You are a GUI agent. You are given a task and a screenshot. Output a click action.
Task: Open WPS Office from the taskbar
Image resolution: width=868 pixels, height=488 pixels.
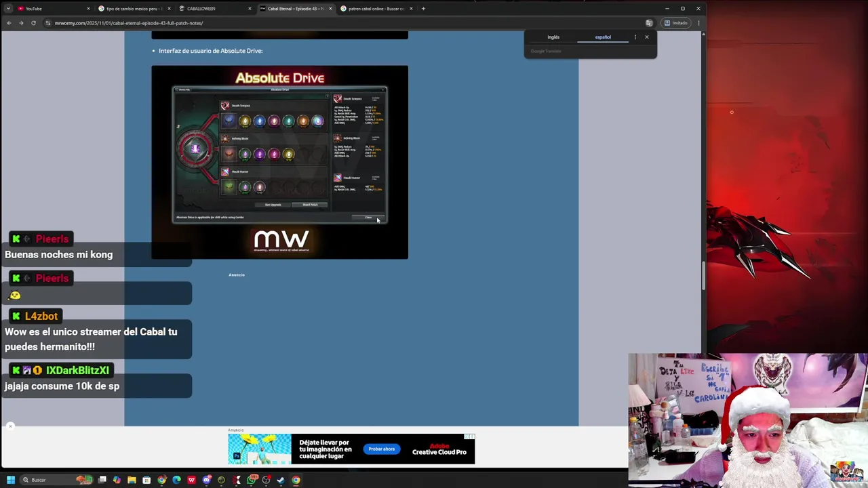(x=191, y=480)
